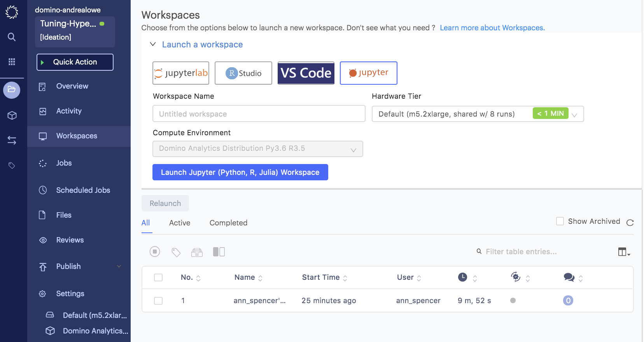644x342 pixels.
Task: Sort by comments bubble column icon
Action: [569, 277]
